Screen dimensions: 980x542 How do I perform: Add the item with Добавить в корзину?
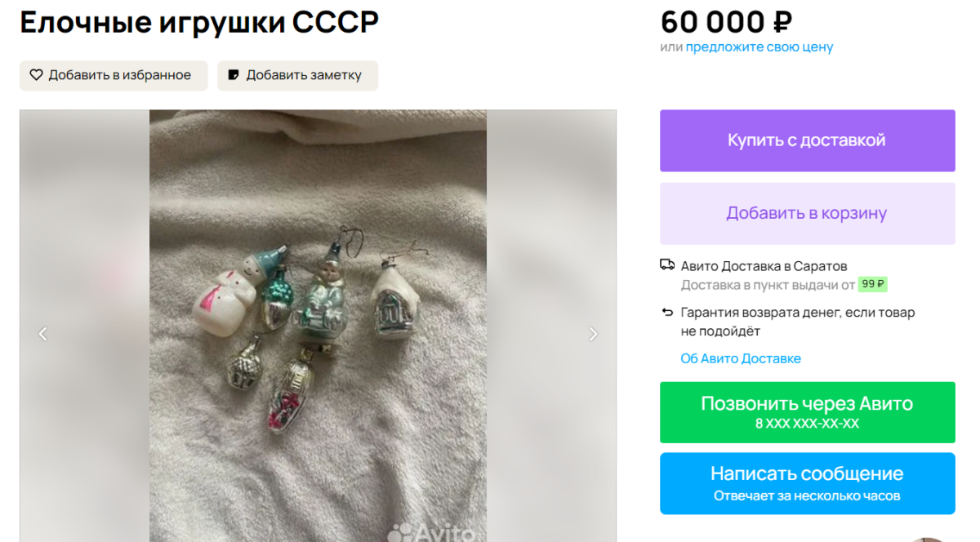[x=807, y=214]
